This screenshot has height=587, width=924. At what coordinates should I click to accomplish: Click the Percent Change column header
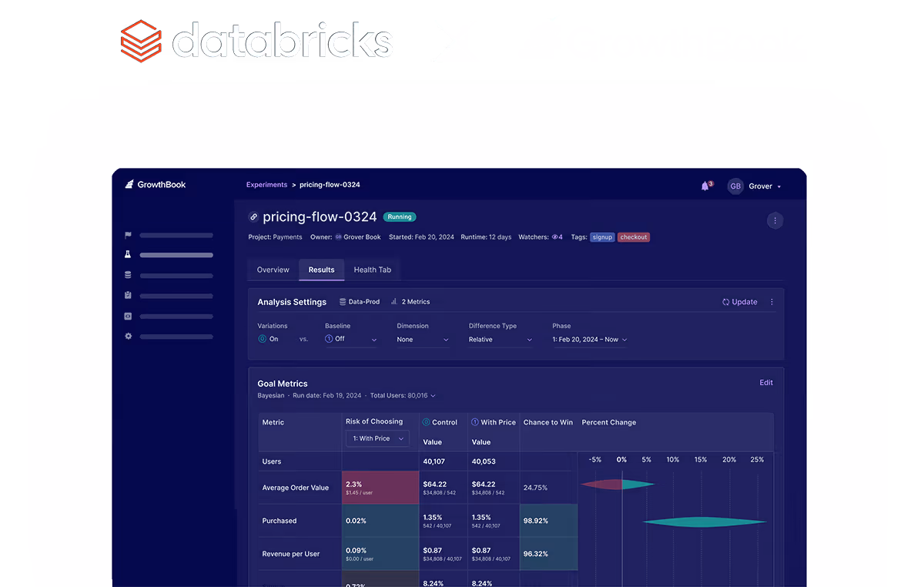pyautogui.click(x=609, y=422)
